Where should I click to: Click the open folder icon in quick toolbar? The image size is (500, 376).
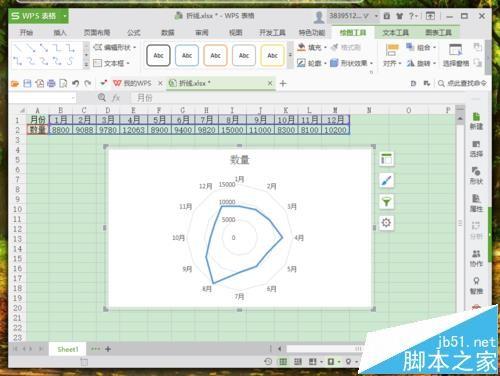coord(15,83)
